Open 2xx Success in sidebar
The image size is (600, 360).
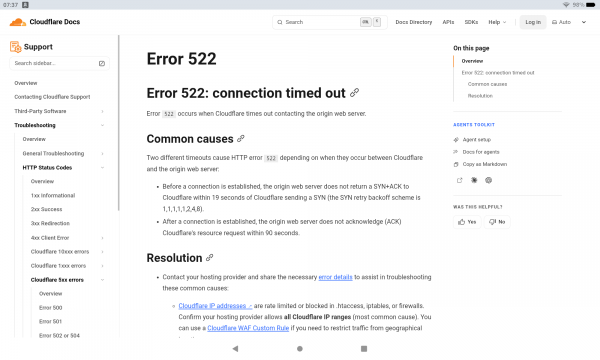(x=46, y=210)
